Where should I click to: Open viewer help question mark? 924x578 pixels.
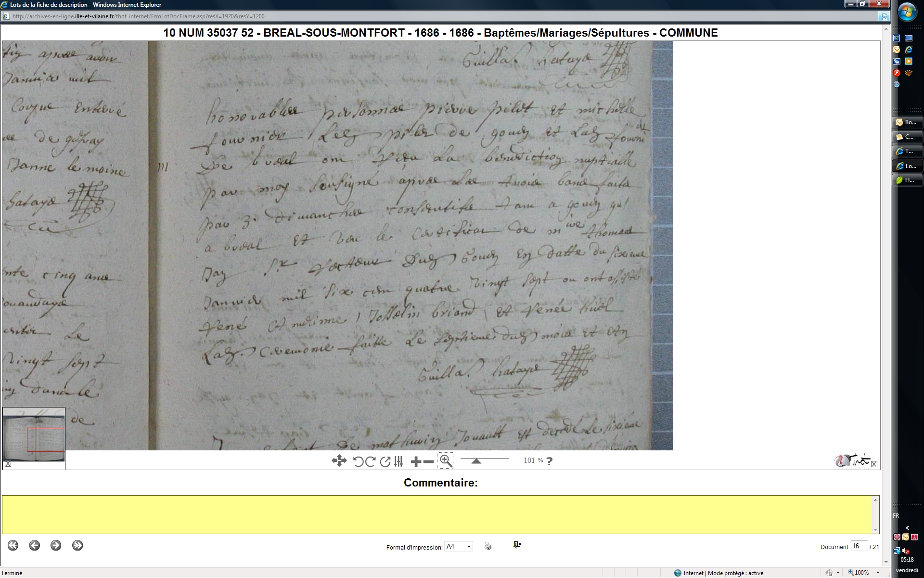coord(550,461)
